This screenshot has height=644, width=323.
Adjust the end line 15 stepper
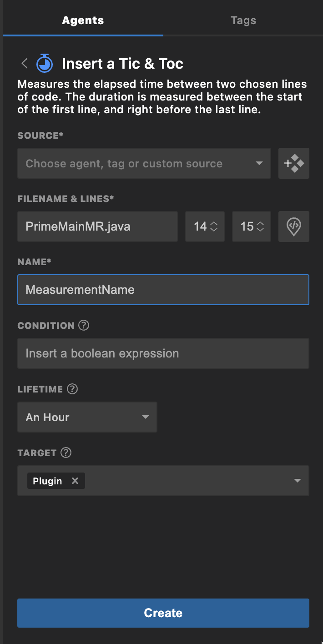tap(260, 226)
